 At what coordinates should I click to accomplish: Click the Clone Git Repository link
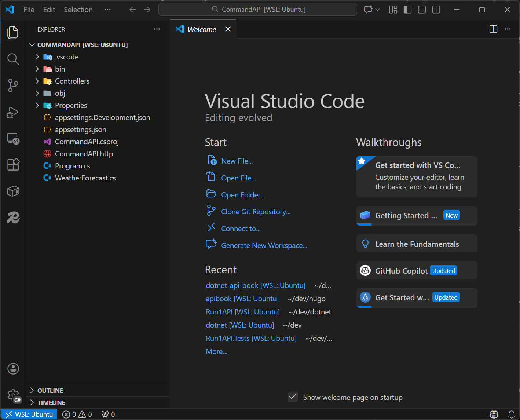pos(256,211)
